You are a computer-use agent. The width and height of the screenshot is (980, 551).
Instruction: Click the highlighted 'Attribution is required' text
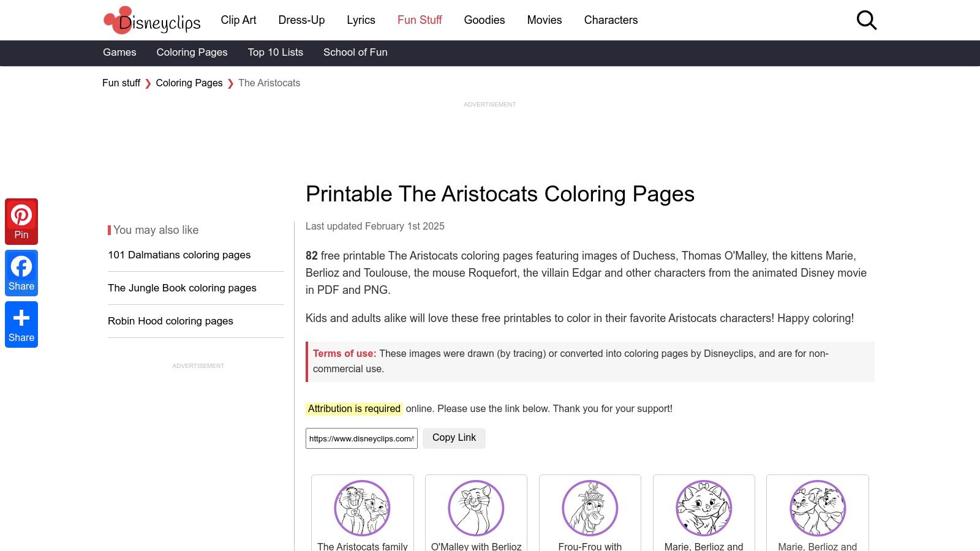point(354,409)
